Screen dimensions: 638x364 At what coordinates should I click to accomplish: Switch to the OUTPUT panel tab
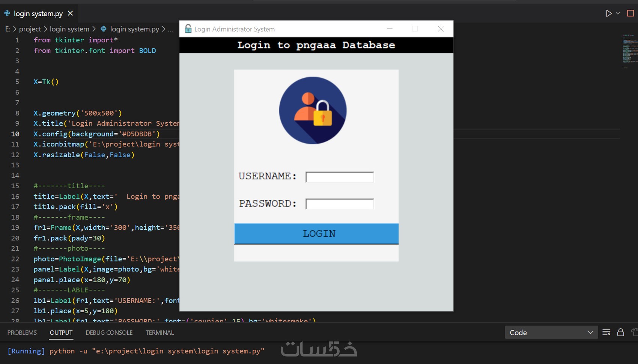tap(61, 332)
